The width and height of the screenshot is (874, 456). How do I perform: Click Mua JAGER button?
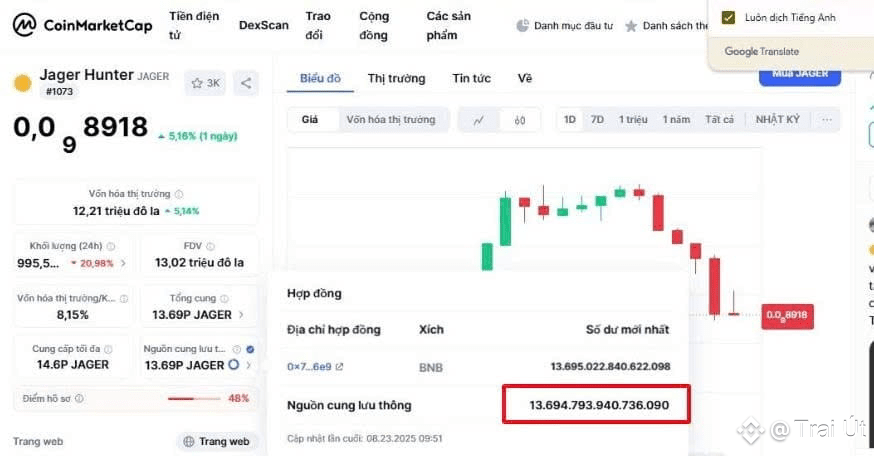point(800,75)
